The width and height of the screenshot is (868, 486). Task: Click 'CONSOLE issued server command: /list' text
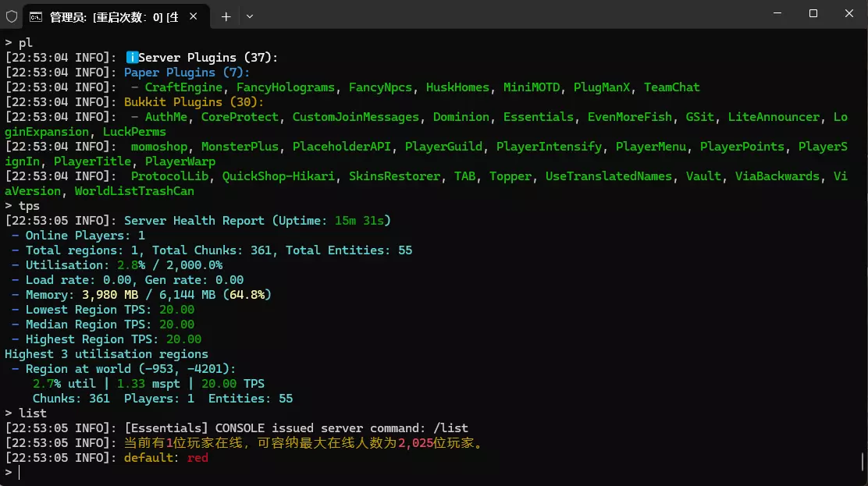tap(342, 428)
